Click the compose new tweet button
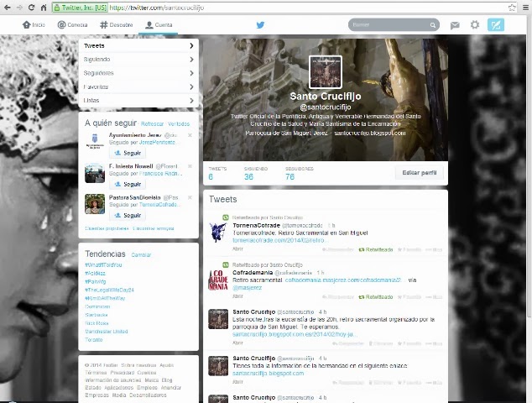 coord(496,25)
